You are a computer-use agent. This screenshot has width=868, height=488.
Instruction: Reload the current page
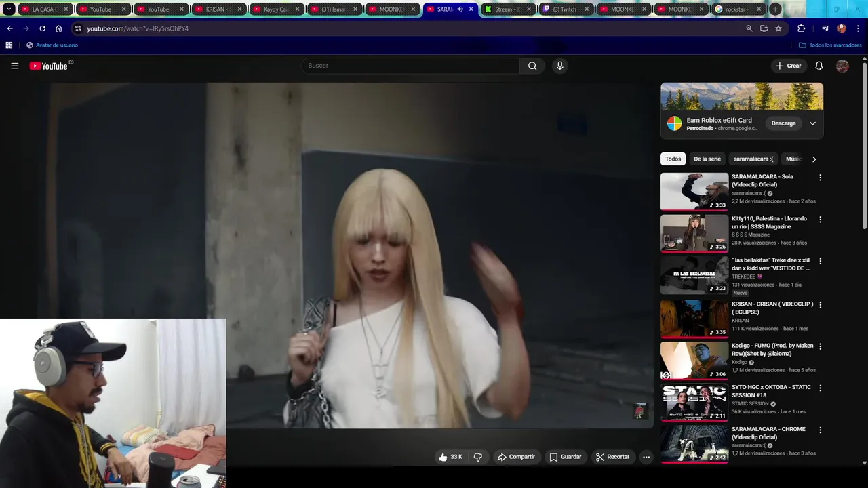[42, 28]
